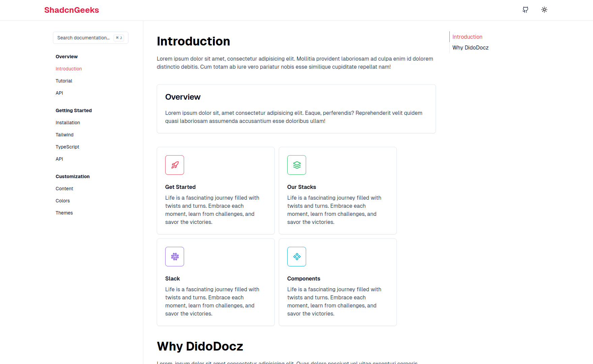Open the Get Started card title

pos(180,187)
